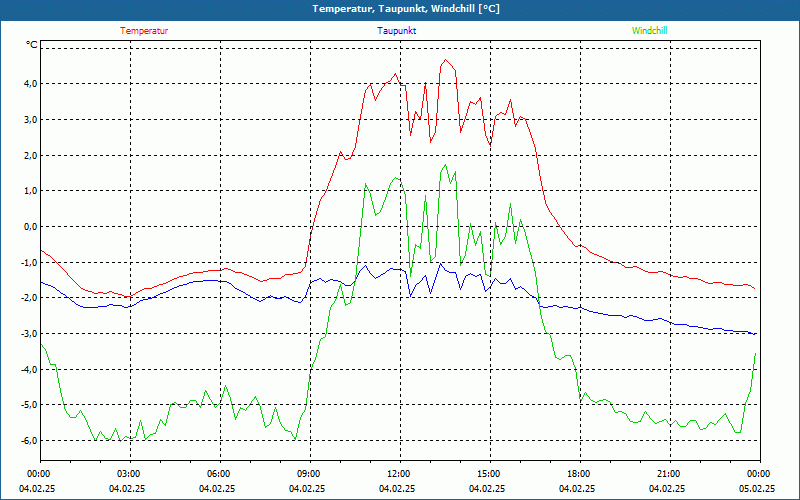Click the -3,0 y-axis value
The image size is (800, 500).
tap(28, 334)
